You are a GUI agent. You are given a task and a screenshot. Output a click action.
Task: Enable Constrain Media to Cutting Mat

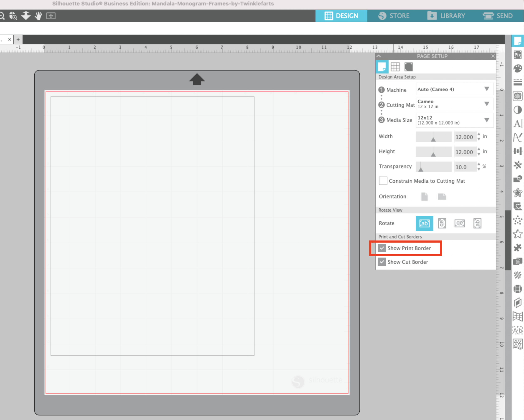(383, 181)
